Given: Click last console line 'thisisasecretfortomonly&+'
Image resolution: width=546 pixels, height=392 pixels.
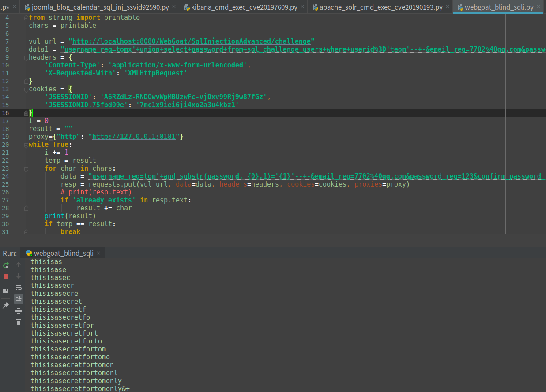Looking at the screenshot, I should click(80, 388).
